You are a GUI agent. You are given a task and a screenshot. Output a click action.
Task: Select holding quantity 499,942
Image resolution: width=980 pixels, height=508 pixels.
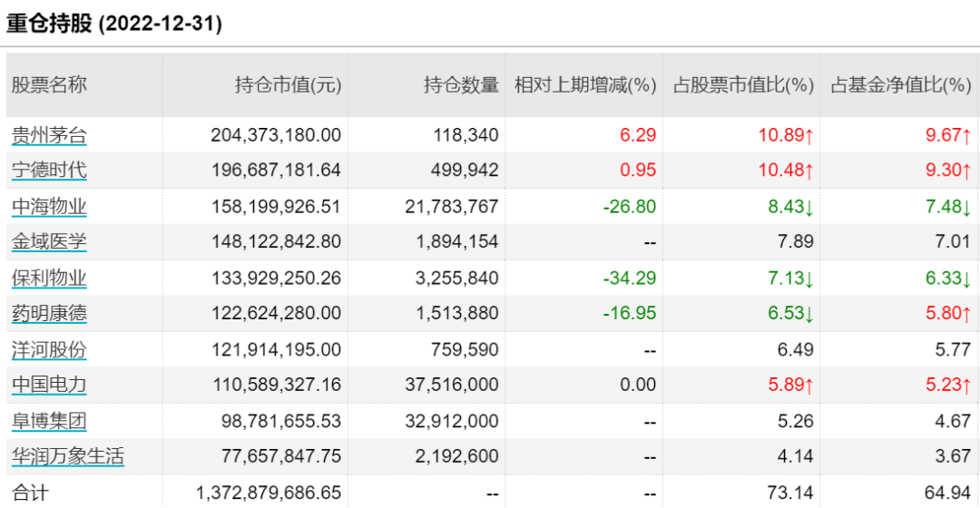[465, 170]
